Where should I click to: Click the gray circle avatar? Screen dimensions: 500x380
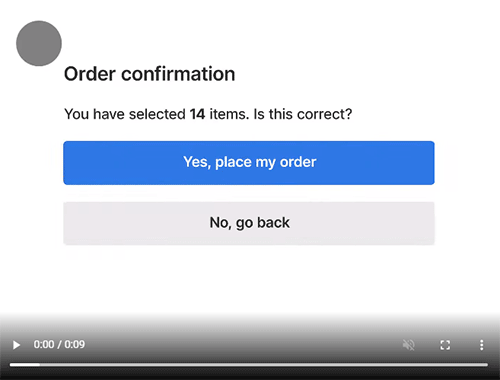pos(39,43)
